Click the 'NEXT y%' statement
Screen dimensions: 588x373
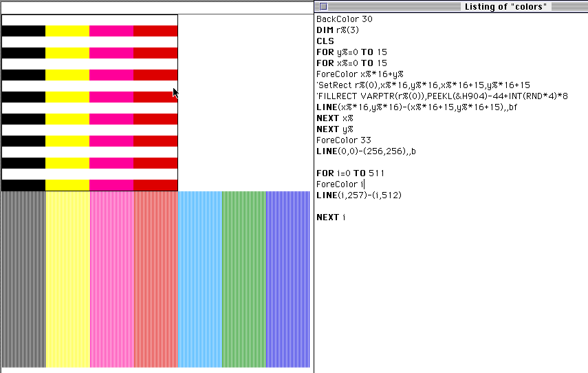(x=334, y=129)
